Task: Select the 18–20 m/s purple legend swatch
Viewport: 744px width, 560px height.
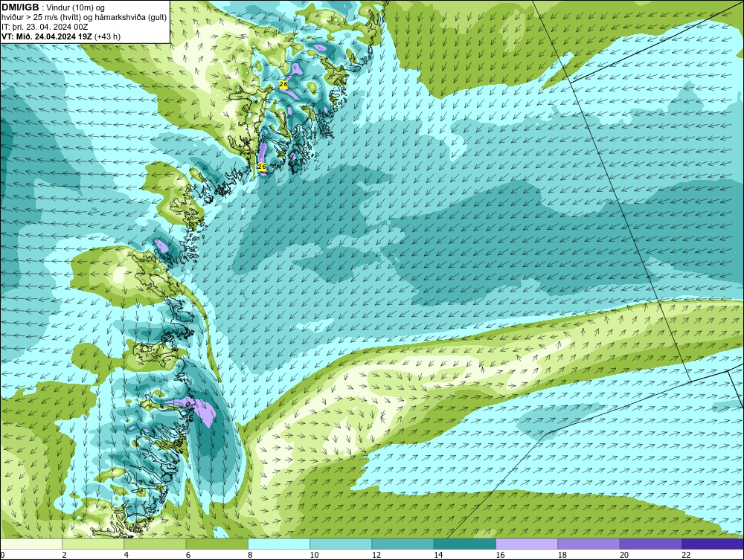Action: (589, 544)
